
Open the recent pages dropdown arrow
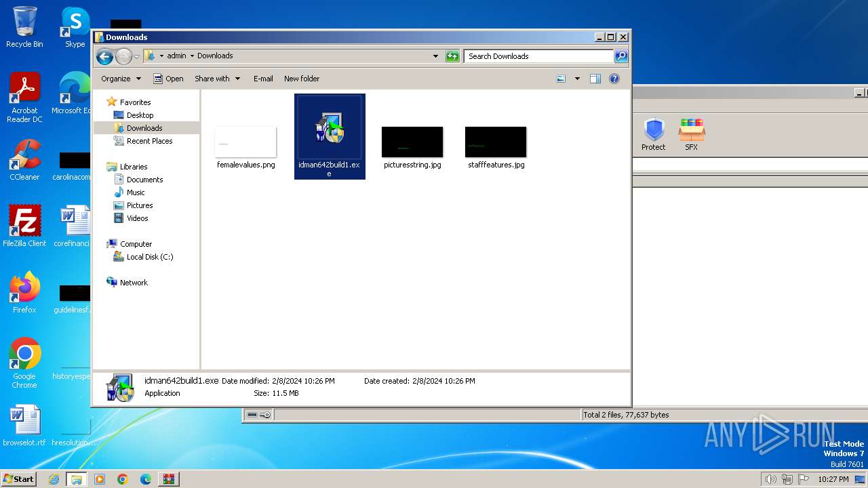136,56
